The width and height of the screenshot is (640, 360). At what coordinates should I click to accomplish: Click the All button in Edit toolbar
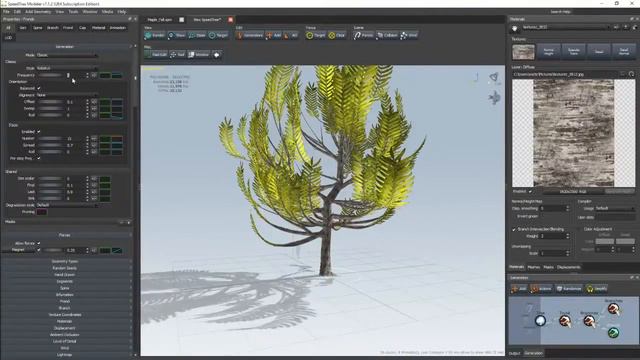tap(291, 36)
